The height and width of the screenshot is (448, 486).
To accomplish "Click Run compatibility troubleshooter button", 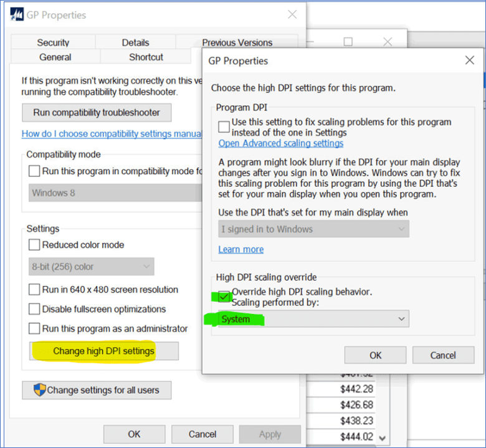I will tap(97, 113).
